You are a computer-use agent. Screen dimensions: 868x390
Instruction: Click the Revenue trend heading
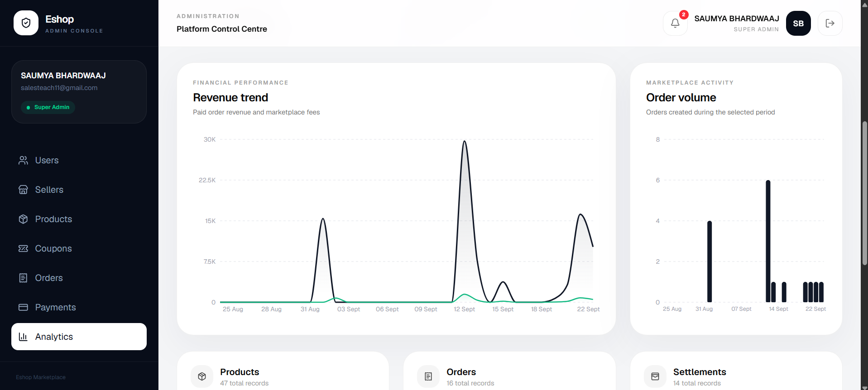[230, 98]
